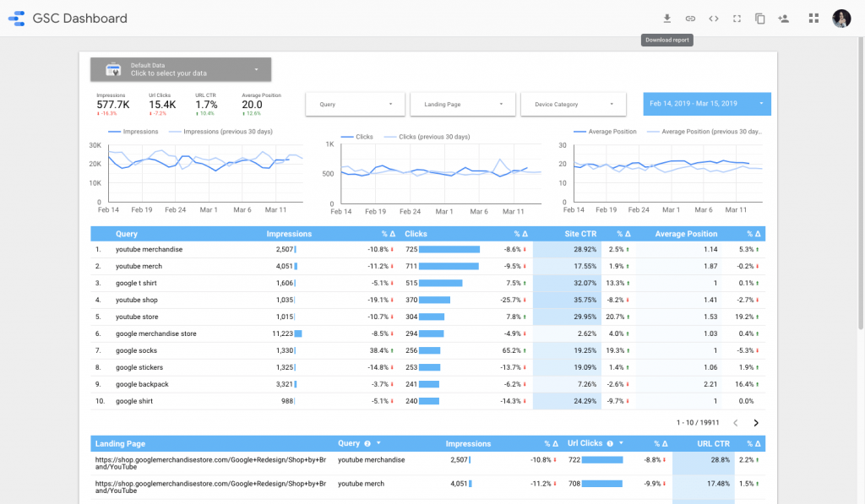The height and width of the screenshot is (504, 865).
Task: Toggle Average Position (previous 30 days) legend series
Action: [705, 132]
